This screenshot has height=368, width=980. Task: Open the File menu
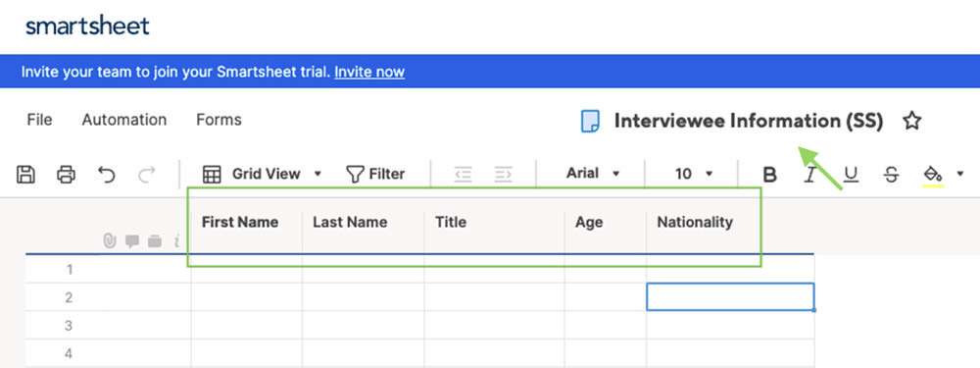pyautogui.click(x=39, y=120)
